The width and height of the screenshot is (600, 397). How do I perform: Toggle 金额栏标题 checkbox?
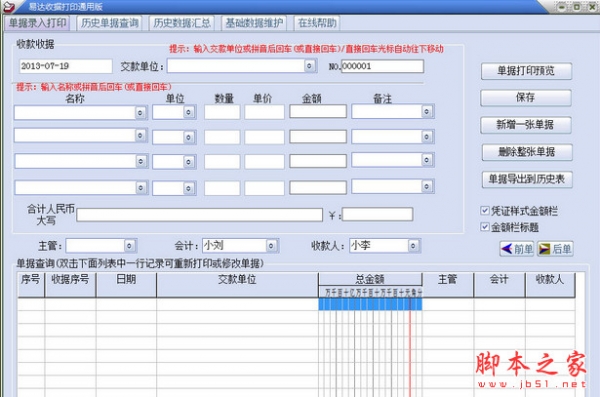pos(484,227)
